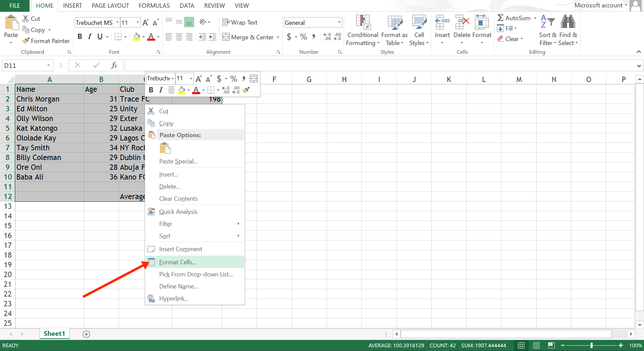
Task: Toggle underline formatting
Action: [100, 37]
